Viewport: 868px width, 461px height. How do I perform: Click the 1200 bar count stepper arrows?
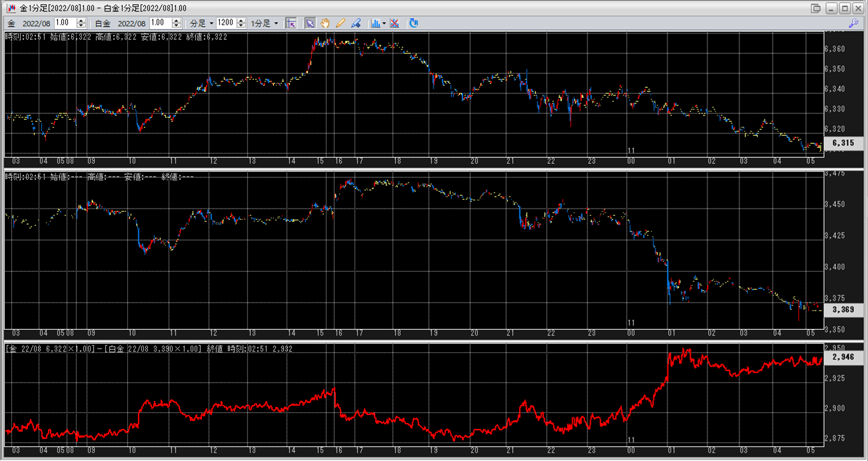coord(240,23)
